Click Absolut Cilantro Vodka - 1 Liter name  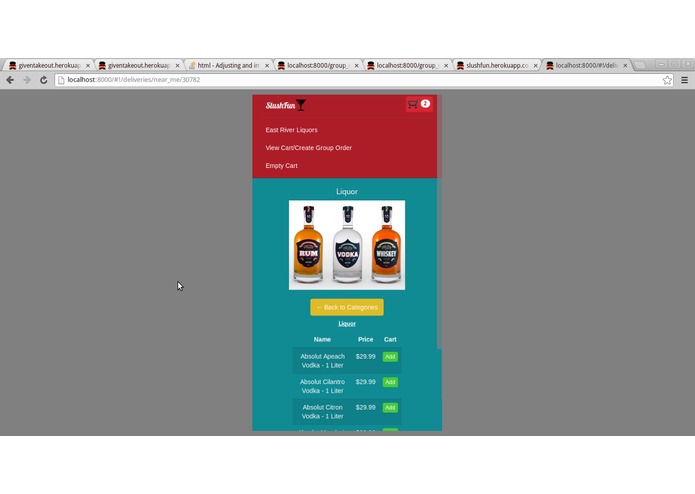322,386
